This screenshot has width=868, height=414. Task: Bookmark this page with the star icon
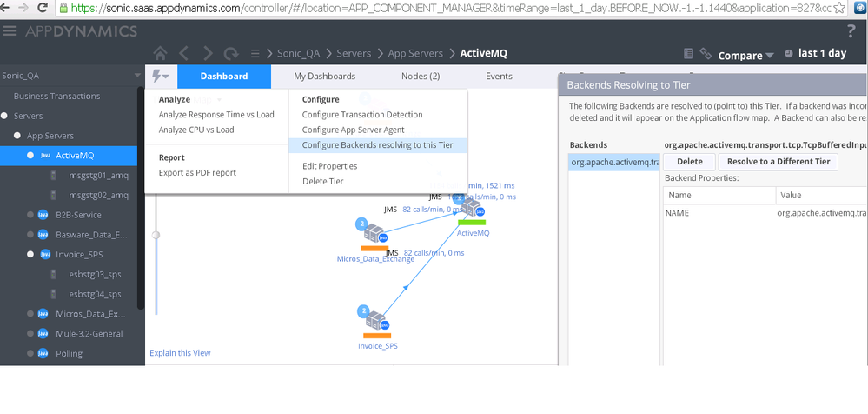pos(839,8)
